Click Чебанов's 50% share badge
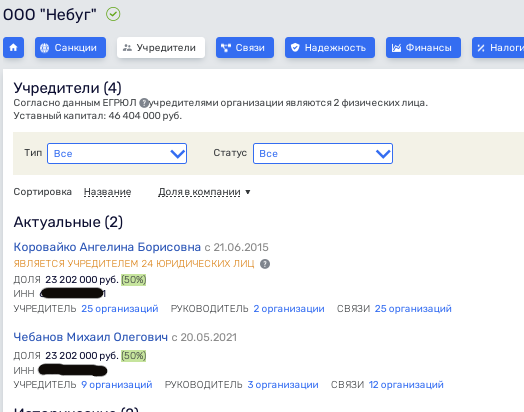 coord(134,356)
